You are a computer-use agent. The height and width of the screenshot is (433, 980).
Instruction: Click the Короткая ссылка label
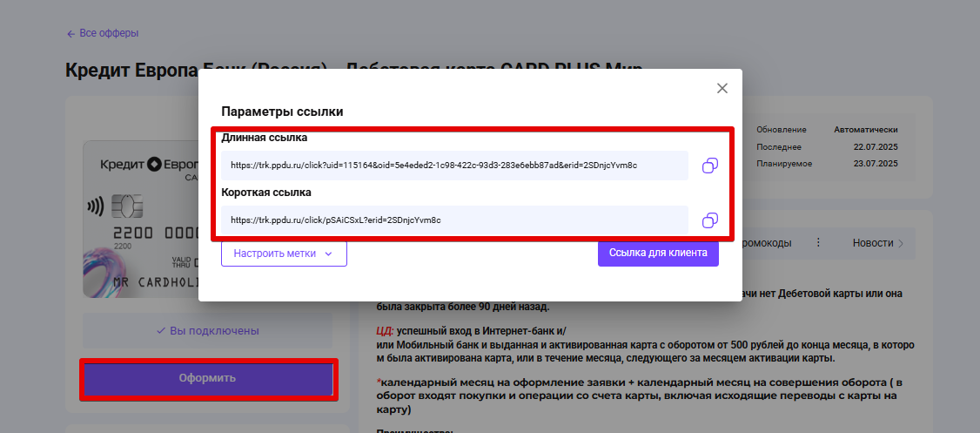(x=266, y=193)
